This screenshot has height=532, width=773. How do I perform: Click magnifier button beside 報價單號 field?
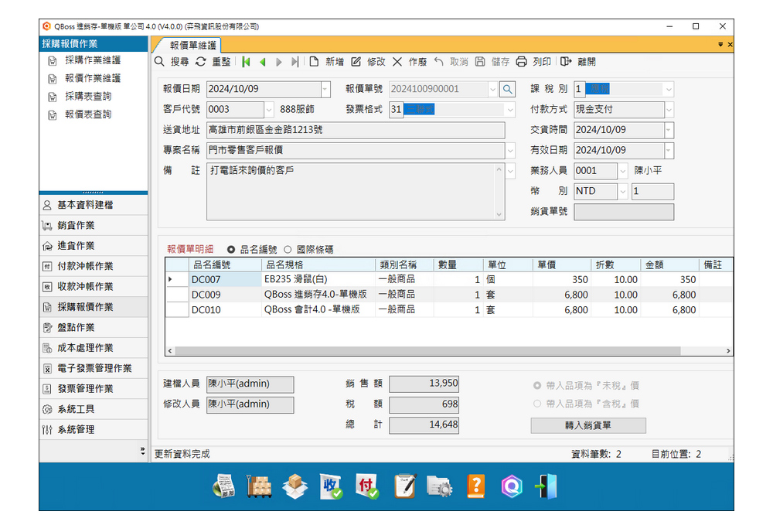coord(507,90)
